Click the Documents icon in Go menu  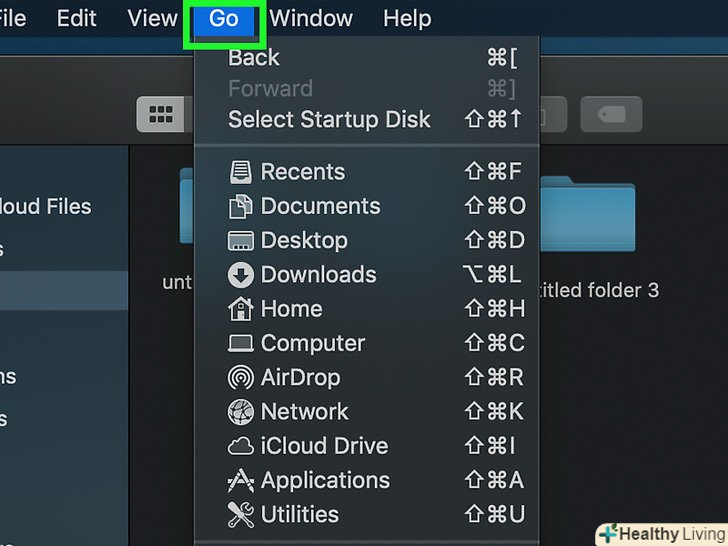click(241, 206)
